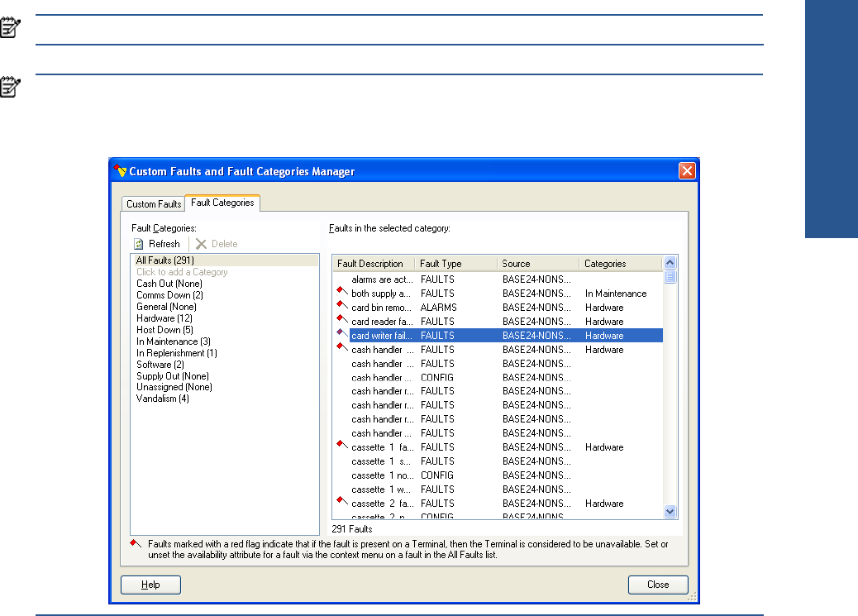Click 'Click to add a Category' entry
The image size is (858, 616).
(x=182, y=272)
